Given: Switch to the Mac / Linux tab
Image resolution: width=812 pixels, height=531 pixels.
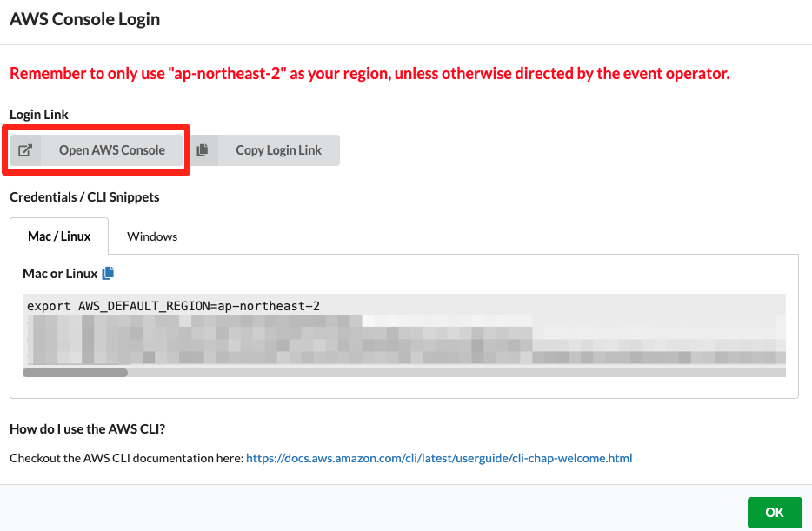Looking at the screenshot, I should click(59, 236).
